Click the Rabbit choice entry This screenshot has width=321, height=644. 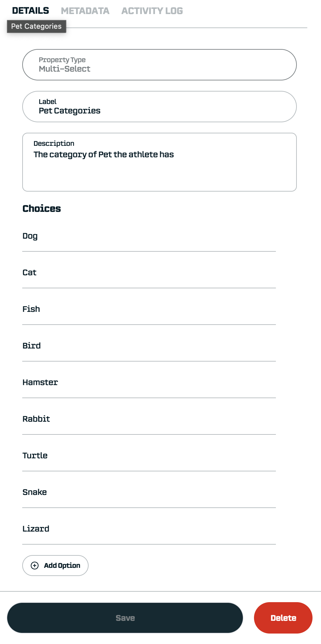(149, 419)
